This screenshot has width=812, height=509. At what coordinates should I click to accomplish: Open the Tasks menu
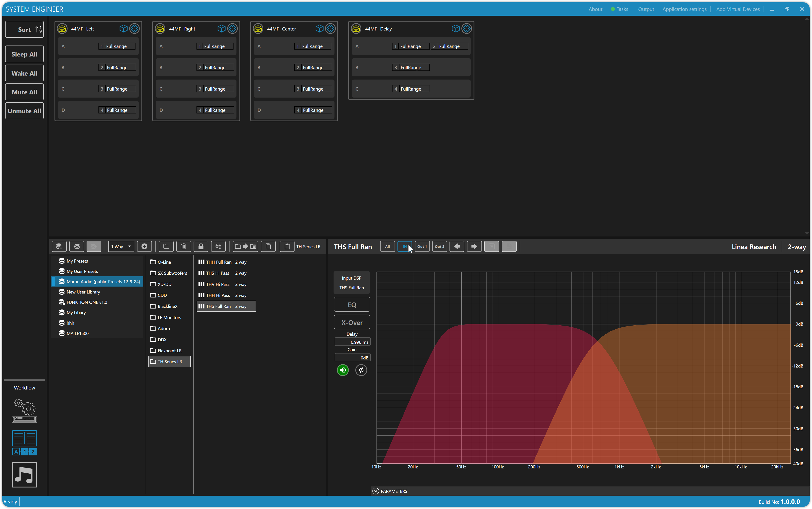(x=620, y=9)
